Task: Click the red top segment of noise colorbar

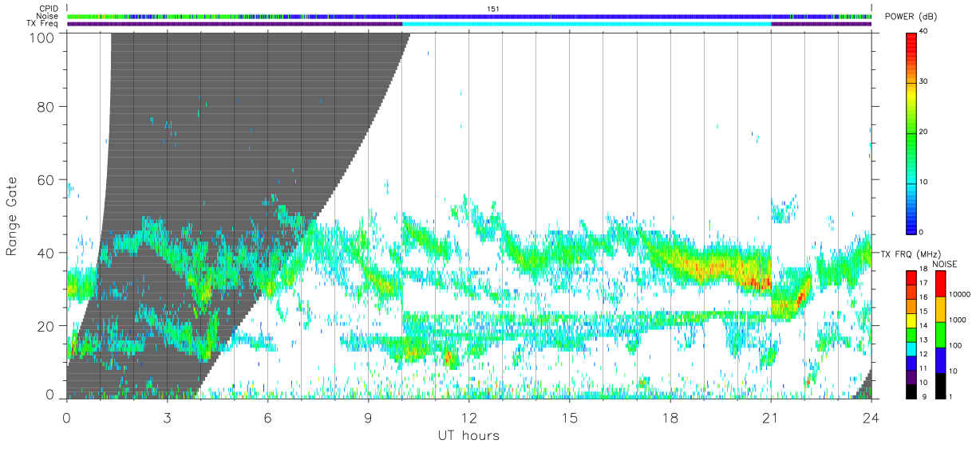Action: point(939,284)
